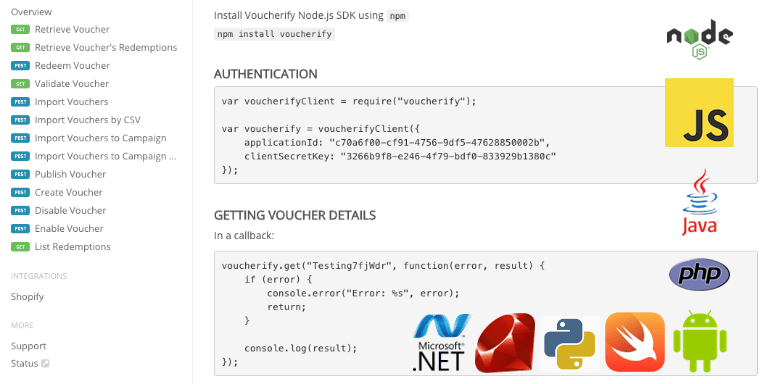
Task: Click POST badge next to Create Voucher
Action: click(20, 192)
